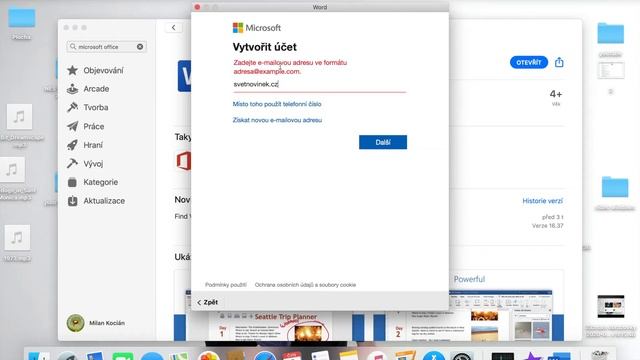Click the Microsoft logo in dialog

[x=257, y=28]
